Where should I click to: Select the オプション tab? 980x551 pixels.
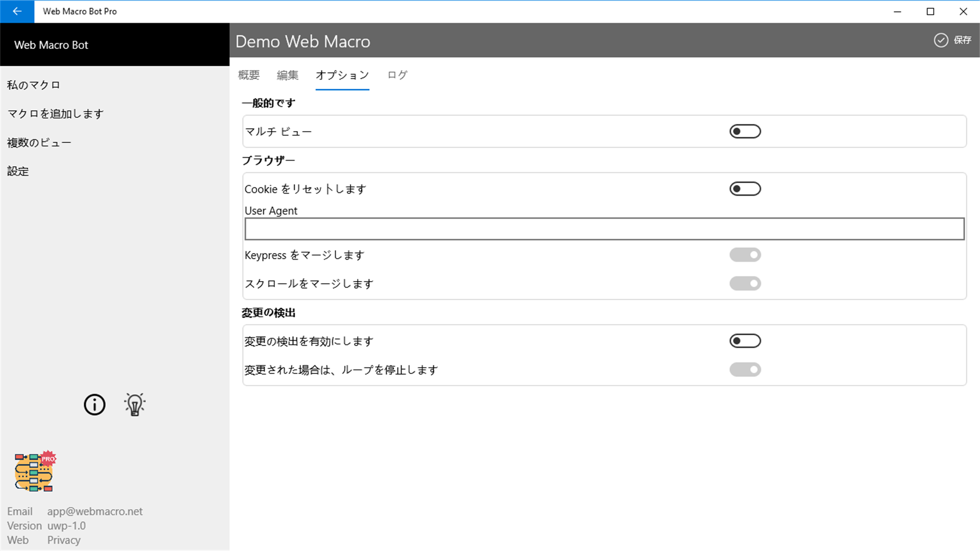coord(342,75)
